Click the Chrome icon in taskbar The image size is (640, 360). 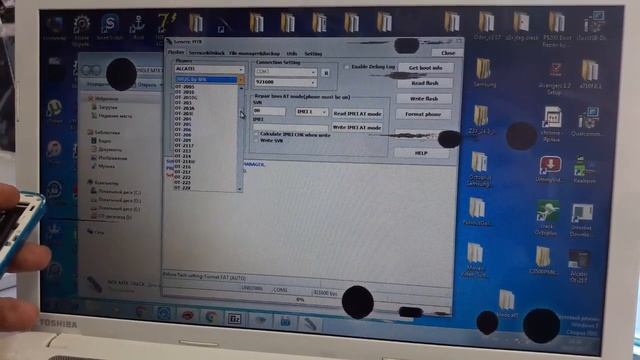pos(211,317)
